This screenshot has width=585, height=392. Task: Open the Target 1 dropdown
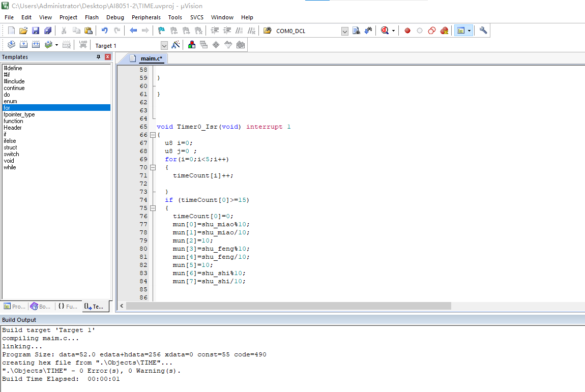(164, 45)
